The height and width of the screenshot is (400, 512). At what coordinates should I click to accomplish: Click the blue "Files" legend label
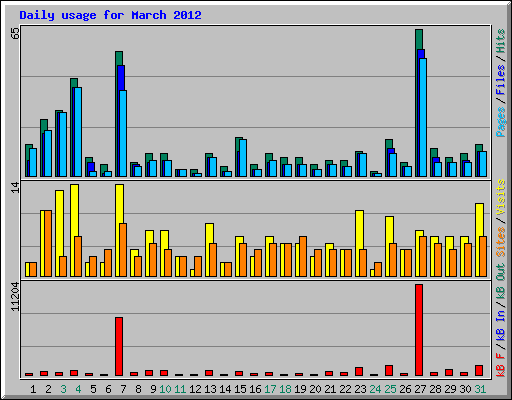tap(501, 79)
